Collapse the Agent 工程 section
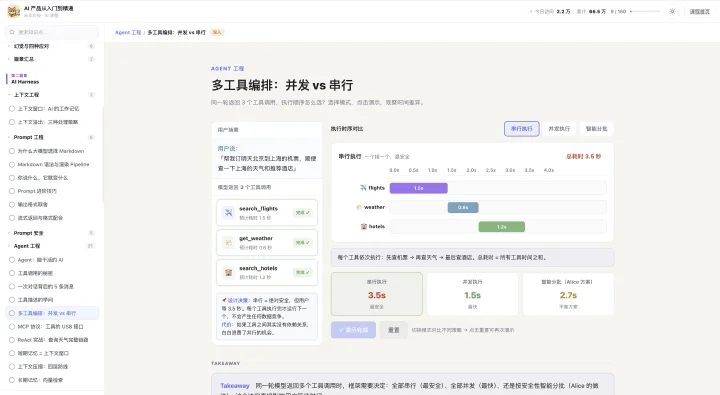Image resolution: width=720 pixels, height=395 pixels. click(51, 246)
